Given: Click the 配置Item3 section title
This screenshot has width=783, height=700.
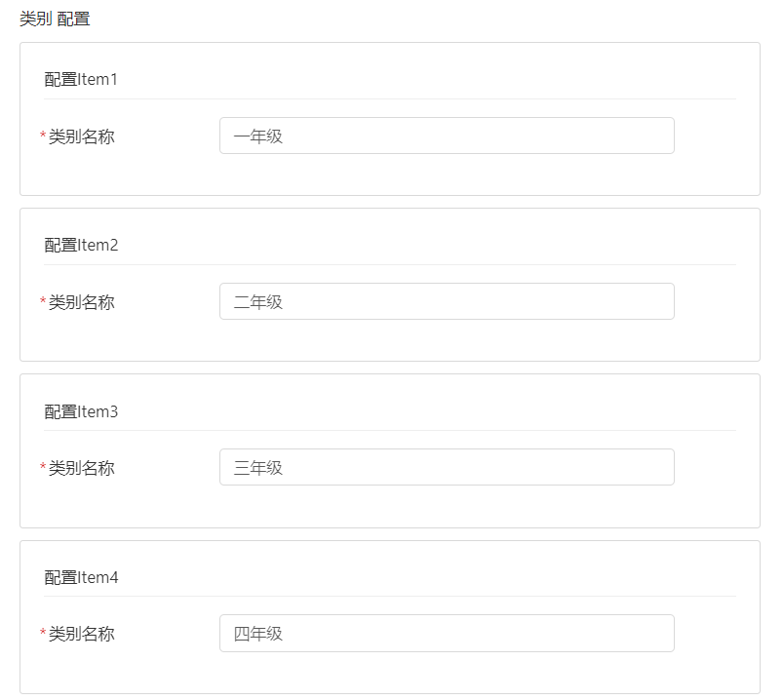Looking at the screenshot, I should click(81, 411).
